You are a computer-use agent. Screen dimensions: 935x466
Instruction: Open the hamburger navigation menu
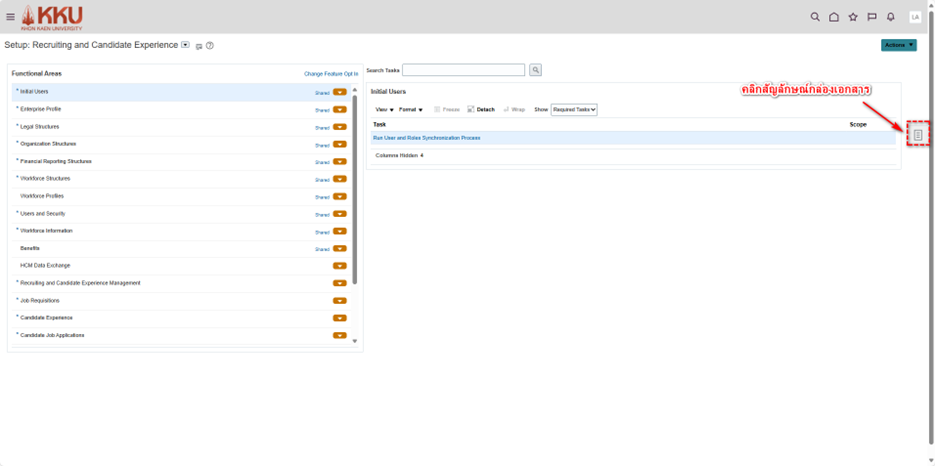click(11, 17)
